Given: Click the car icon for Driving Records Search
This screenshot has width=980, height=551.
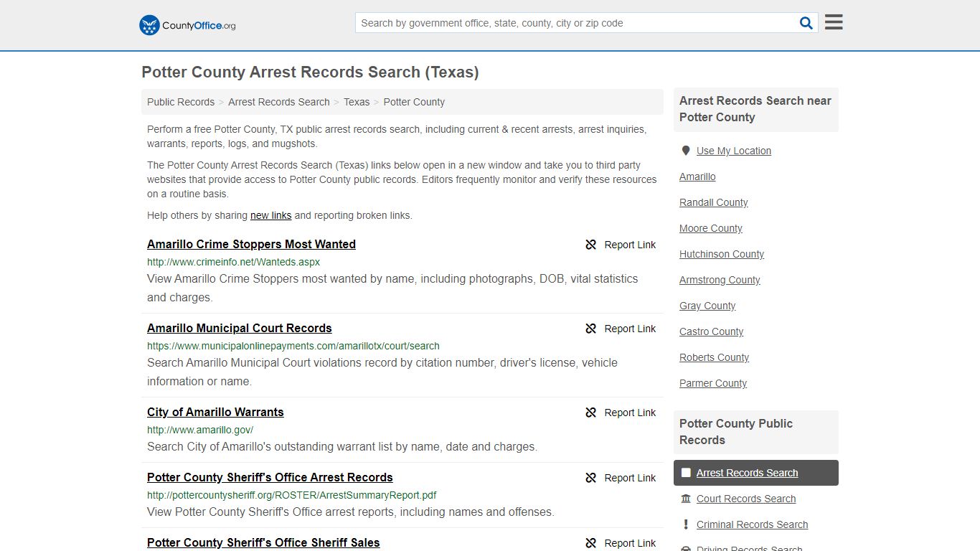Looking at the screenshot, I should pos(686,547).
